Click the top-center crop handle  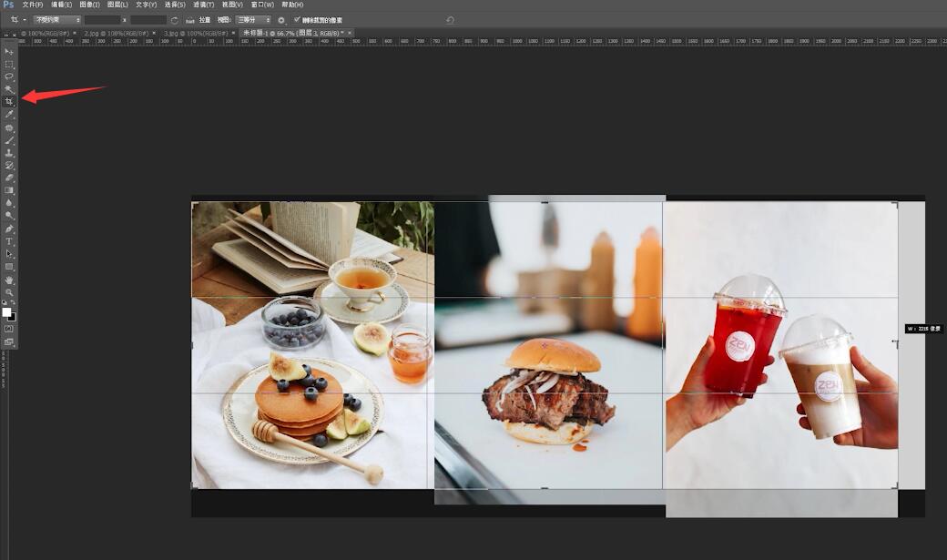(x=545, y=202)
